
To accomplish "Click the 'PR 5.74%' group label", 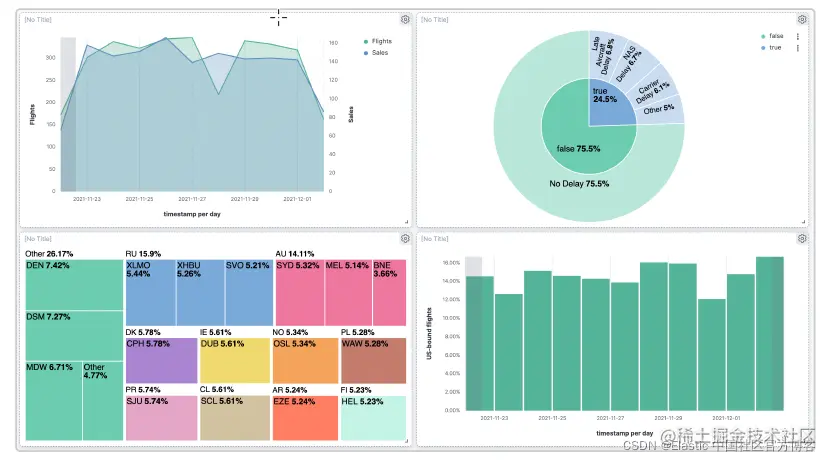I will (143, 389).
